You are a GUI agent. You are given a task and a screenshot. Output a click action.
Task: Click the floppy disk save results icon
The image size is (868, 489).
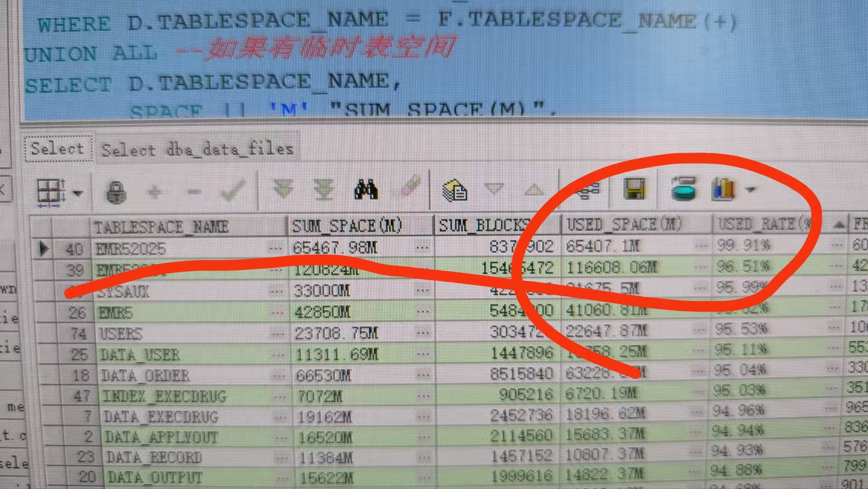635,188
